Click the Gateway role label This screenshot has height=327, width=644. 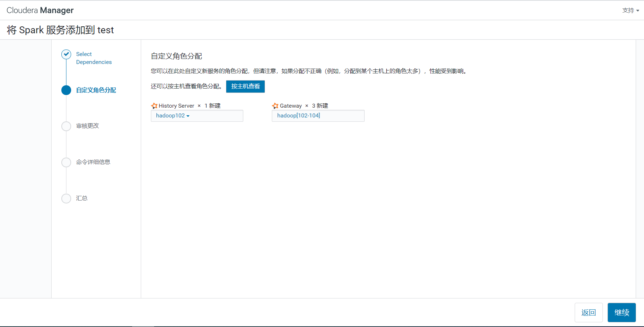[291, 106]
